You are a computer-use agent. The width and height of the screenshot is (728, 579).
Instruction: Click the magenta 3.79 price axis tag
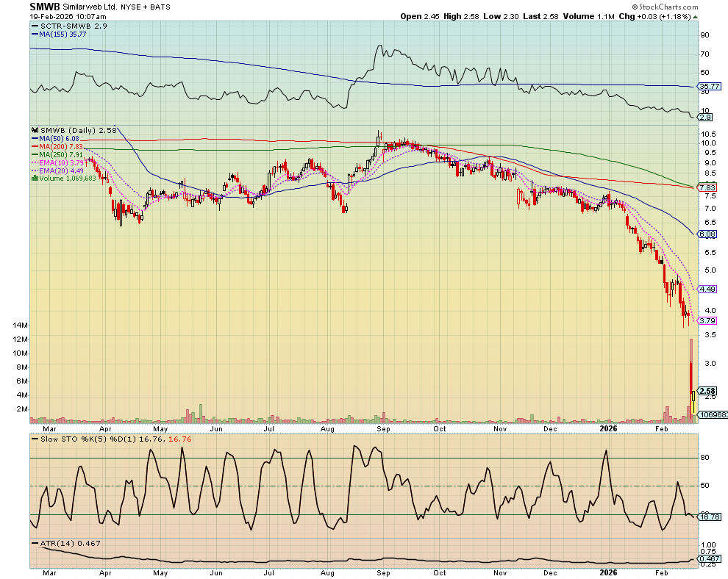click(x=707, y=320)
